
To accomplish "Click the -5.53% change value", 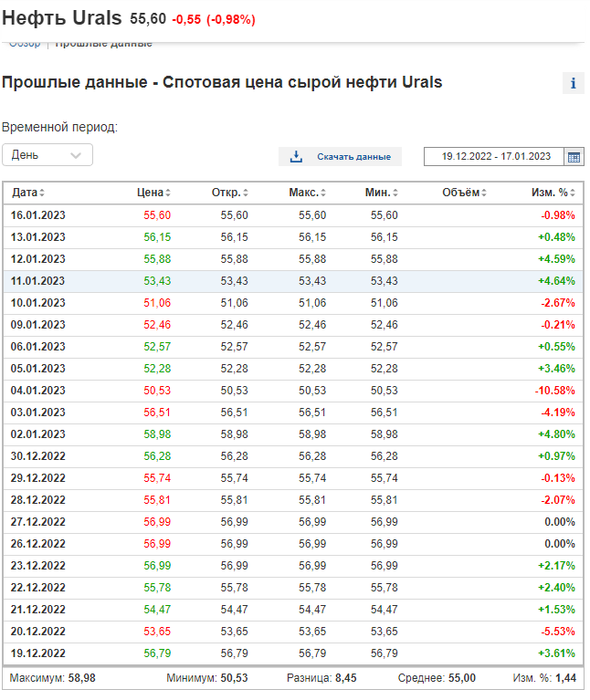I will coord(558,631).
